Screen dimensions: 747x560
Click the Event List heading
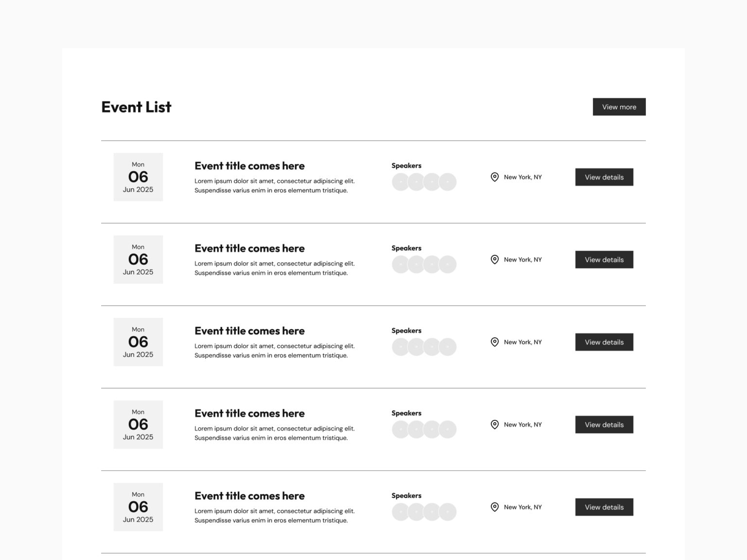tap(136, 107)
